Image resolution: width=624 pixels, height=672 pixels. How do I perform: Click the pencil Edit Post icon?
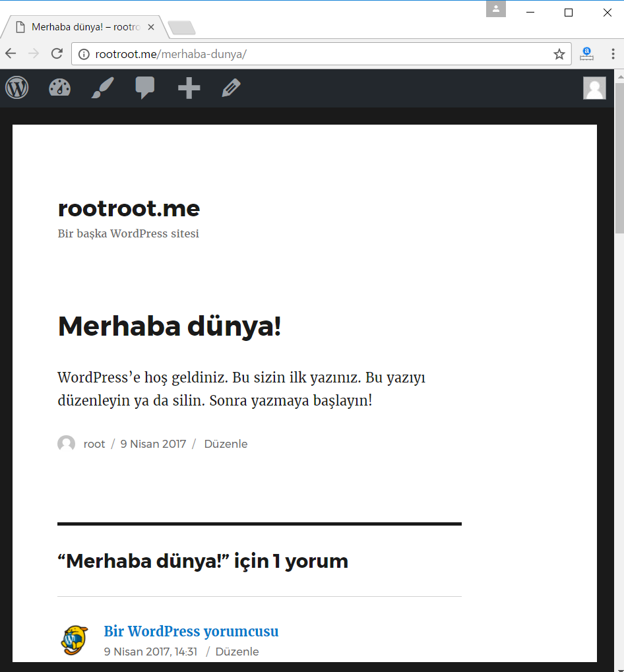pos(232,88)
